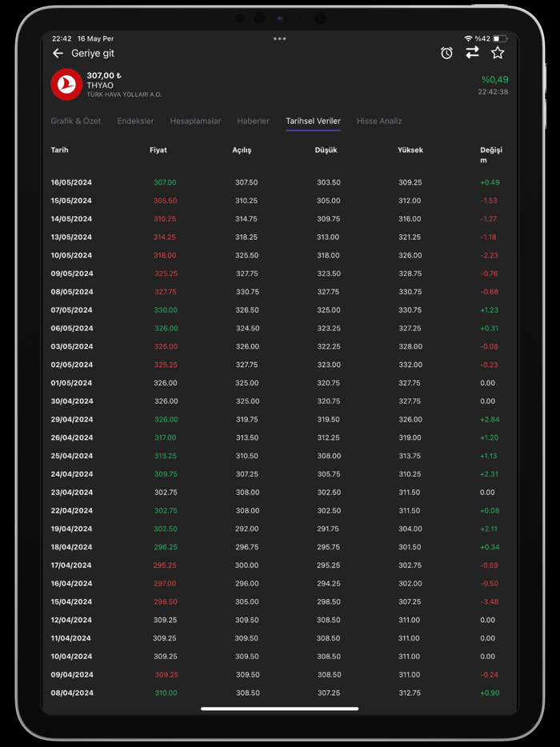Tap the 06/05/2024 date cell

pyautogui.click(x=72, y=328)
